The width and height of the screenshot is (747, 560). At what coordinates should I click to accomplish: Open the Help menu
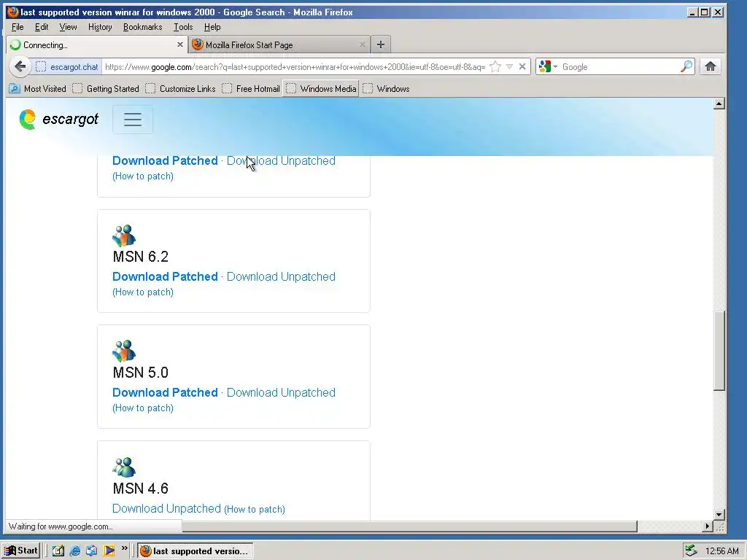[x=212, y=27]
